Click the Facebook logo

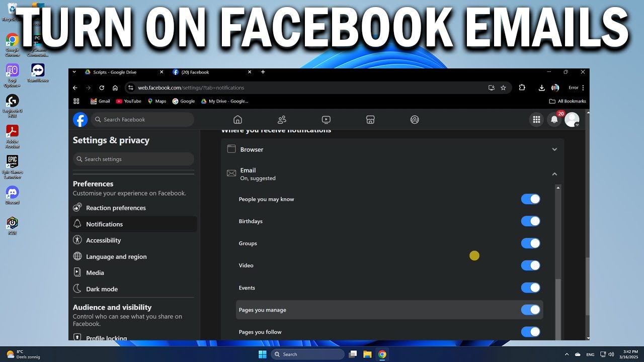[80, 120]
